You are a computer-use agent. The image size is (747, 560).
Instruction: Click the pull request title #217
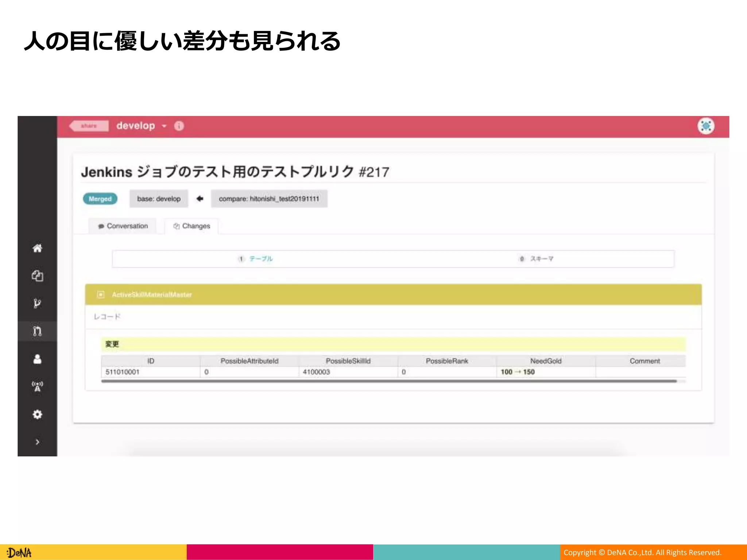pyautogui.click(x=235, y=172)
